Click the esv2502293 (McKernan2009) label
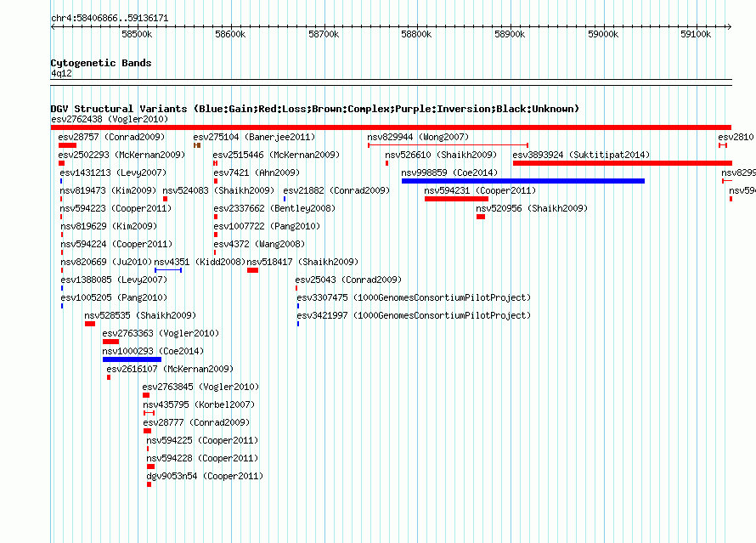Image resolution: width=756 pixels, height=543 pixels. (121, 155)
